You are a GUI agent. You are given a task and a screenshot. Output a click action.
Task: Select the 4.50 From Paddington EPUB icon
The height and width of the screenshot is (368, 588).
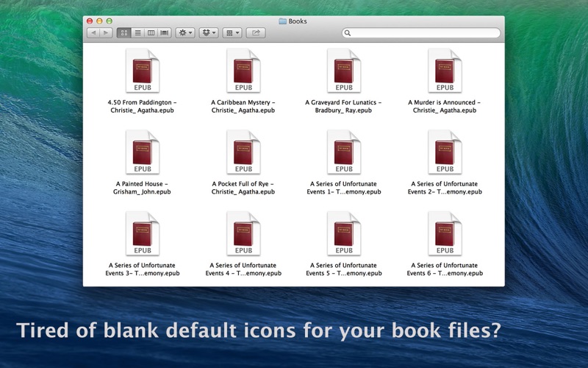click(143, 71)
